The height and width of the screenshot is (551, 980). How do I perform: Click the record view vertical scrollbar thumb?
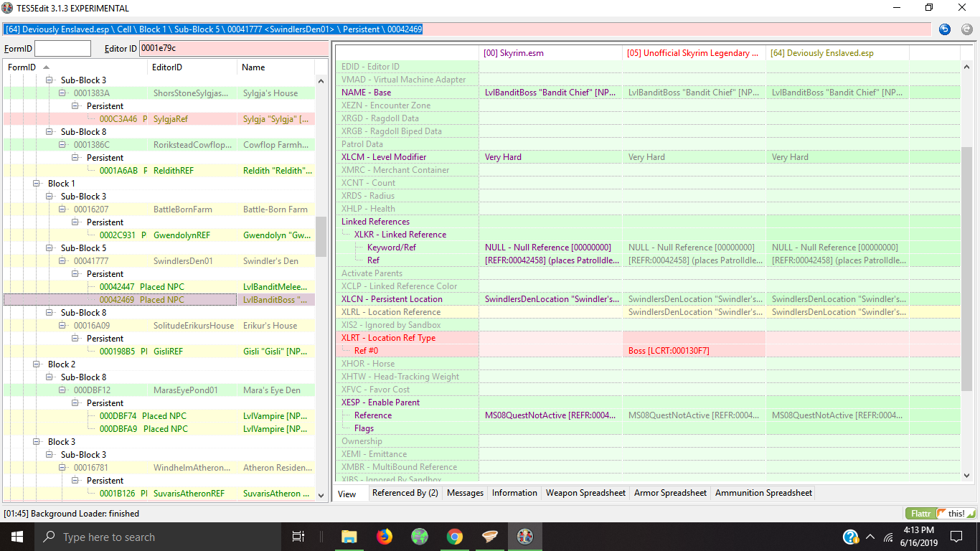[x=966, y=269]
